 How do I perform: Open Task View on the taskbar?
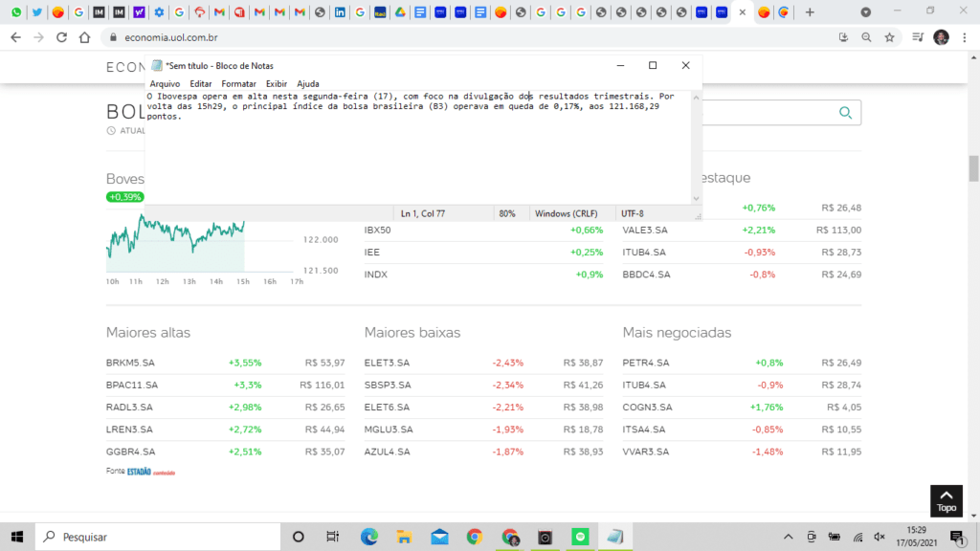332,537
